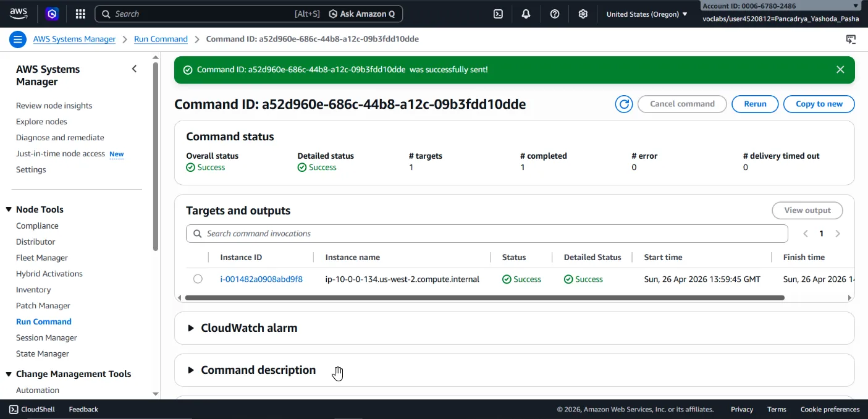Open Diagnose and remediate
Viewport: 868px width, 419px height.
click(x=60, y=138)
